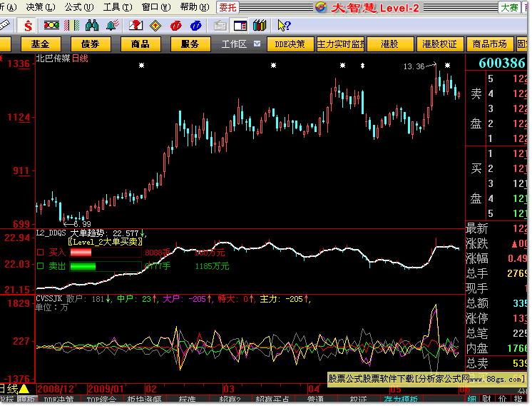Switch to the 权证 bottom tab

coord(358,400)
